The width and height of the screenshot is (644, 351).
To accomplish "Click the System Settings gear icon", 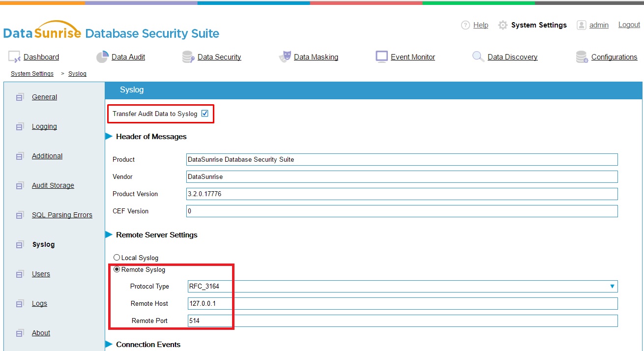I will coord(502,25).
